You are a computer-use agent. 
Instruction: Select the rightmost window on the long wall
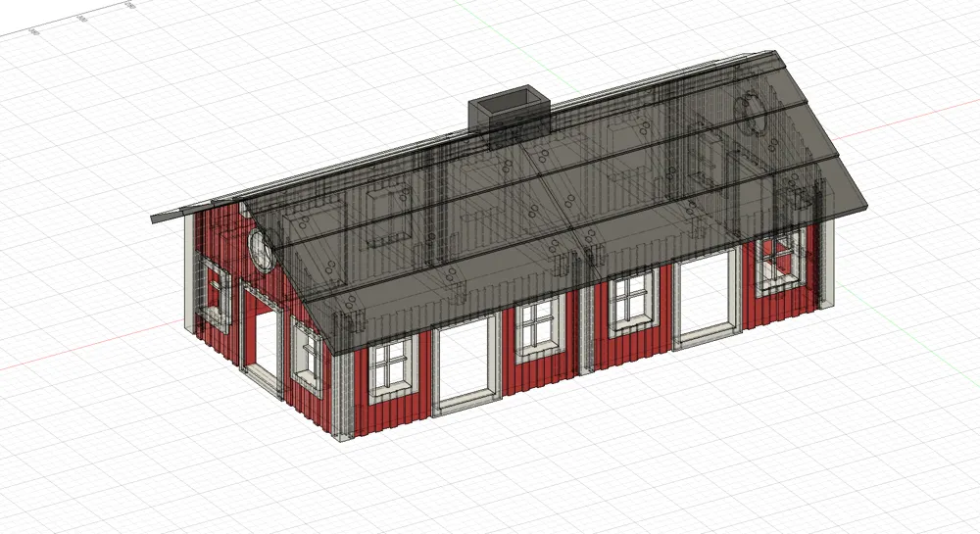tap(780, 263)
